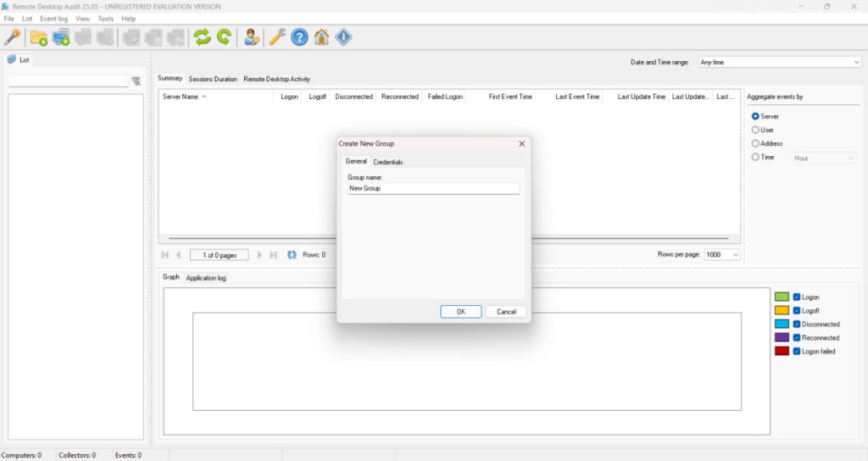Go to previous page arrow icon
Image resolution: width=868 pixels, height=461 pixels.
(178, 255)
